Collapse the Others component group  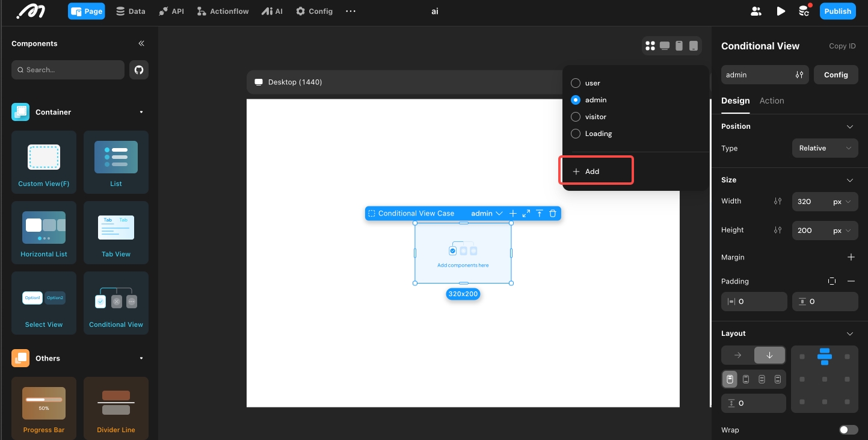pos(141,358)
